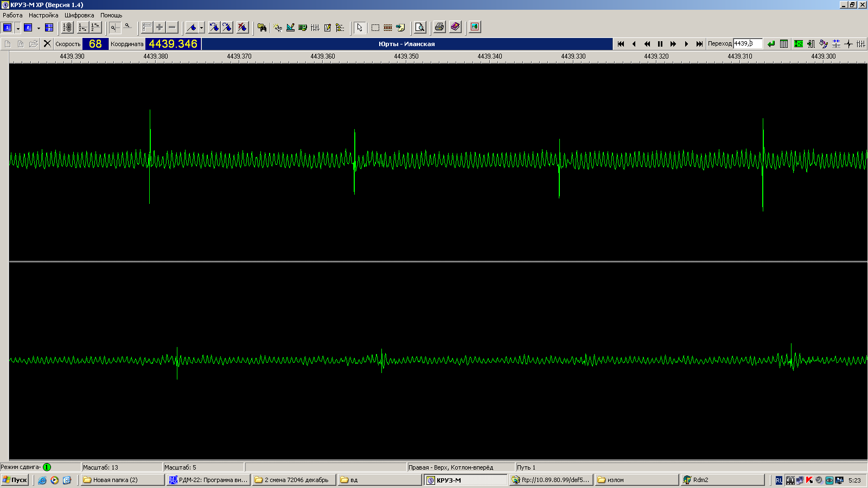Click the Пуск start button
This screenshot has height=488, width=868.
pos(15,480)
